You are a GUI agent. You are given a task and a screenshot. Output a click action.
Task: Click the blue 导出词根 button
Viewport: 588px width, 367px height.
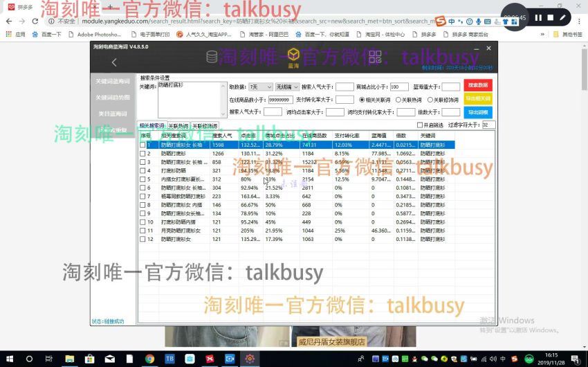[478, 112]
